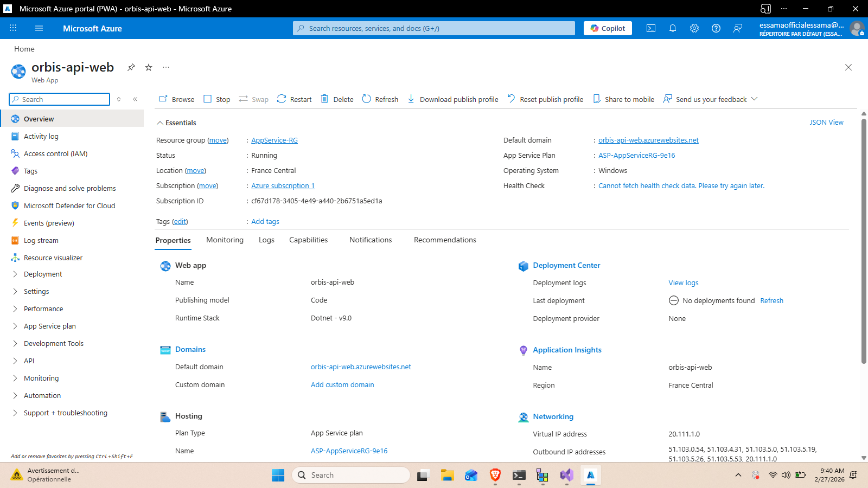Add orbis-api-web to favorites with star
The image size is (868, 488).
[x=149, y=67]
